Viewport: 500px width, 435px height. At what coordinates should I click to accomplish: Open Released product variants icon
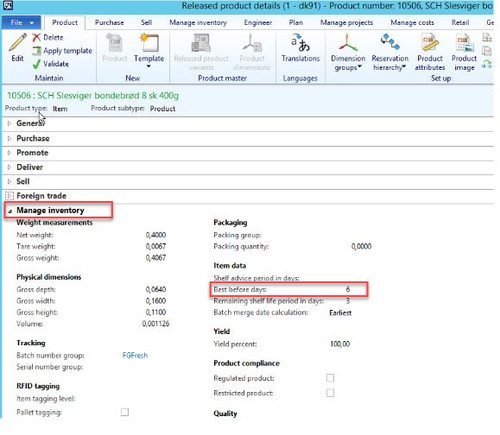point(201,43)
